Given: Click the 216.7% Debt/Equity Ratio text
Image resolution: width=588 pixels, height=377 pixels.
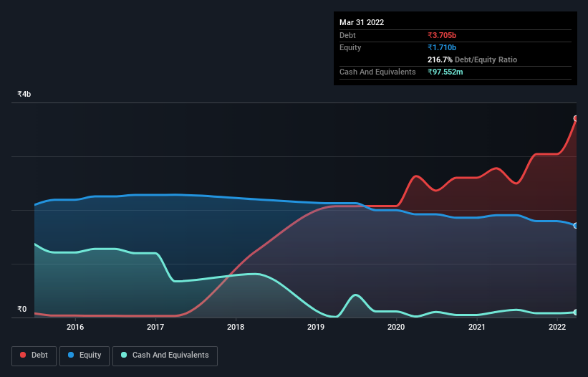Looking at the screenshot, I should tap(472, 59).
